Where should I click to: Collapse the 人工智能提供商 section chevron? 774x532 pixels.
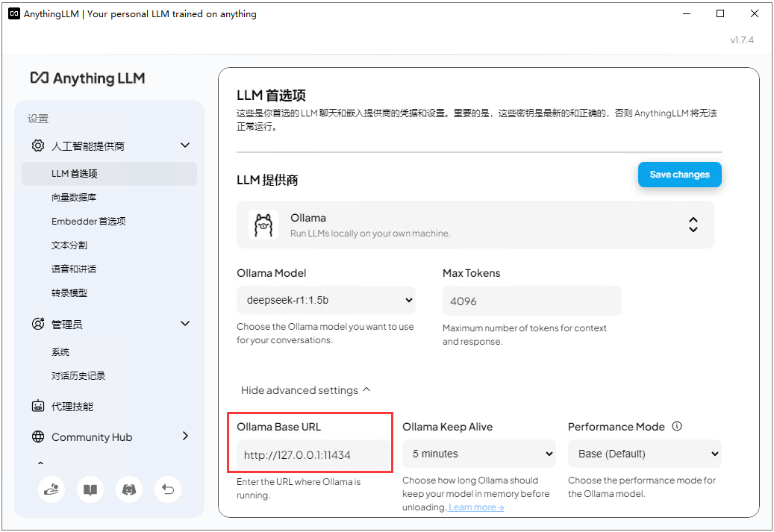click(x=184, y=145)
